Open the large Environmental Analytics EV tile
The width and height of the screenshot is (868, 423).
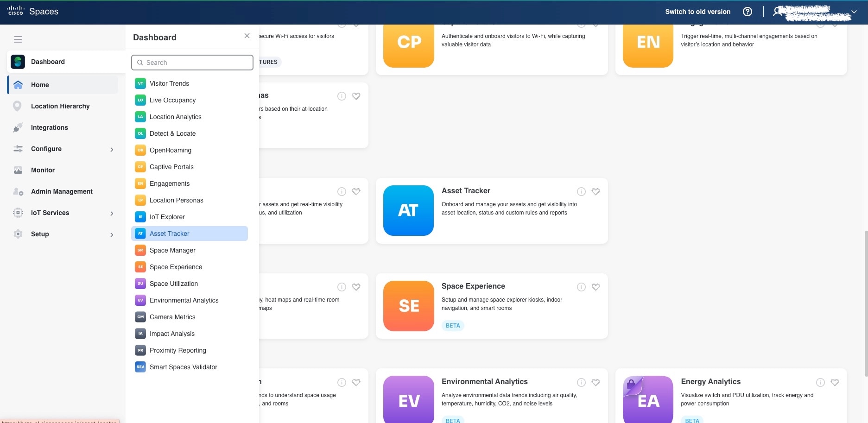[408, 399]
